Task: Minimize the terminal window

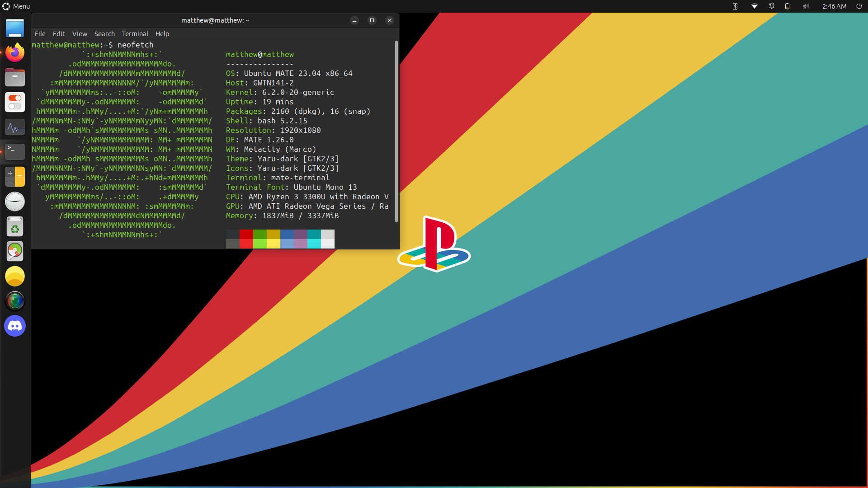Action: point(354,20)
